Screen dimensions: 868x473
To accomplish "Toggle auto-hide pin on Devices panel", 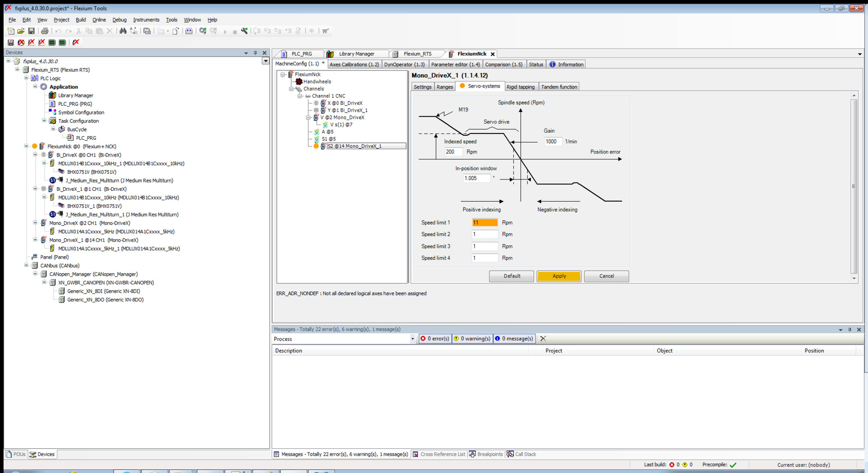I will click(x=255, y=52).
